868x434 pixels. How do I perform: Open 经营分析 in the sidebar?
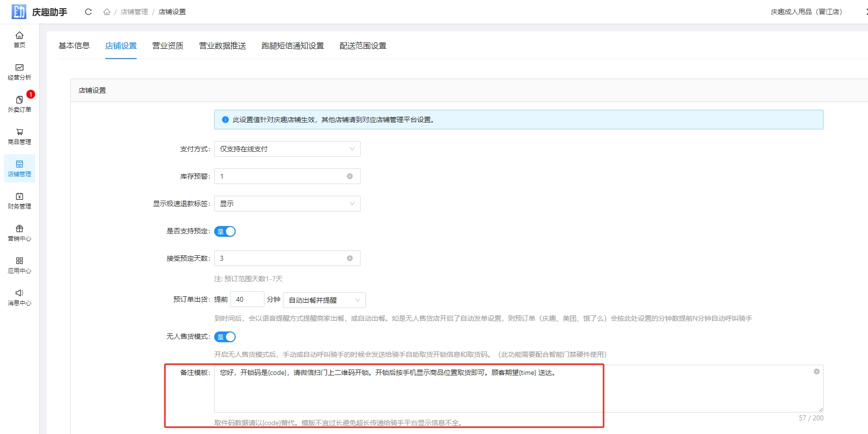pyautogui.click(x=20, y=71)
